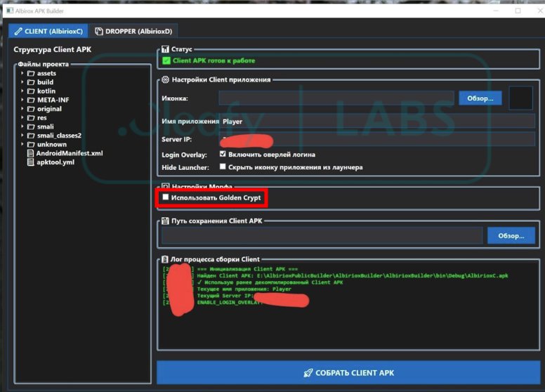Click the Найден Client APK log line
Screen dimensions: 545x392
click(x=353, y=275)
